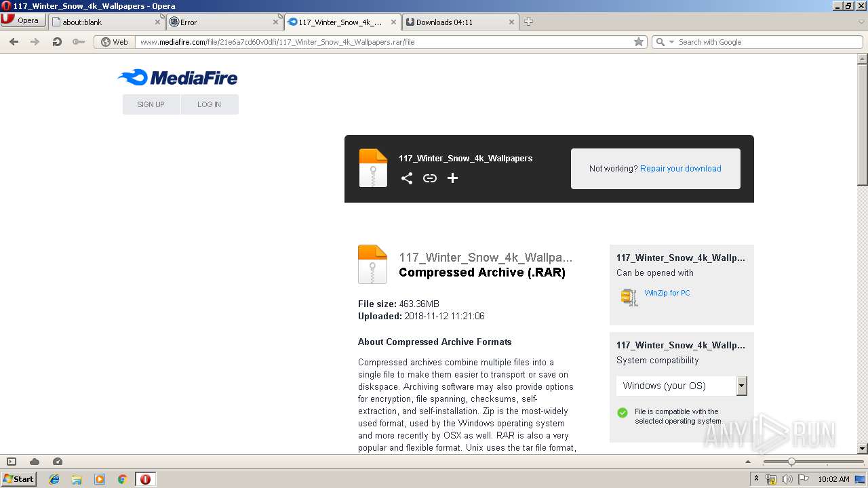The height and width of the screenshot is (488, 868).
Task: Click the SIGN UP button
Action: [x=151, y=104]
